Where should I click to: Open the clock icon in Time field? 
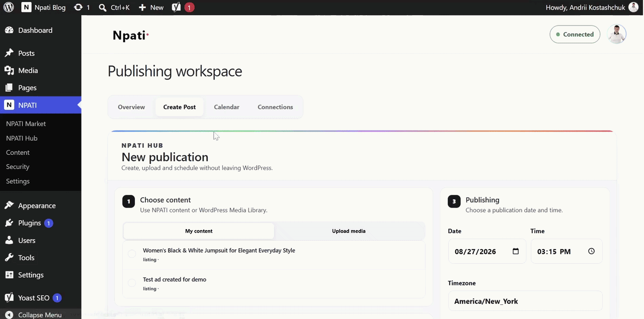point(591,251)
